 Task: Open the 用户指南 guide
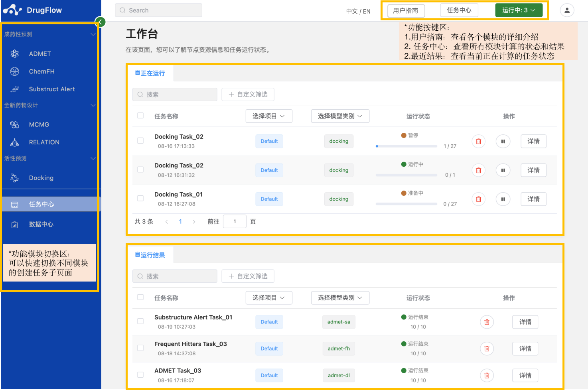406,10
